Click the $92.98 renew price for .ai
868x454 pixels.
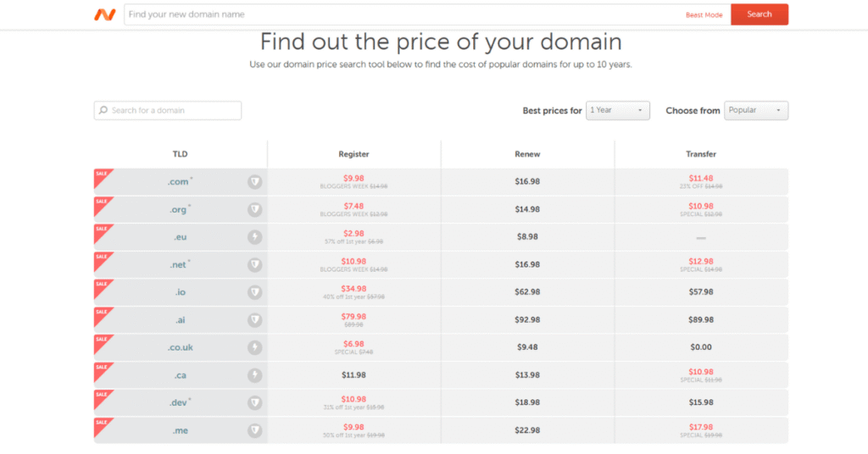tap(527, 319)
